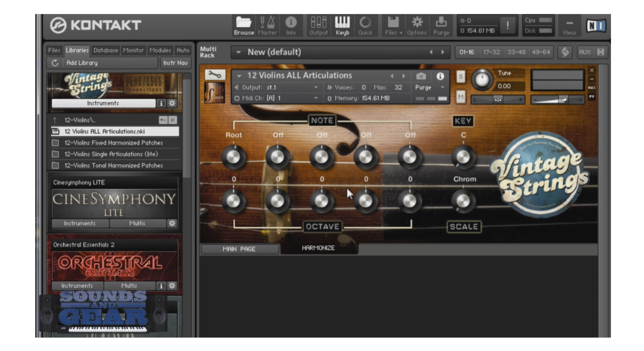Image resolution: width=644 pixels, height=351 pixels.
Task: Show instrument info via i icon
Action: (440, 76)
